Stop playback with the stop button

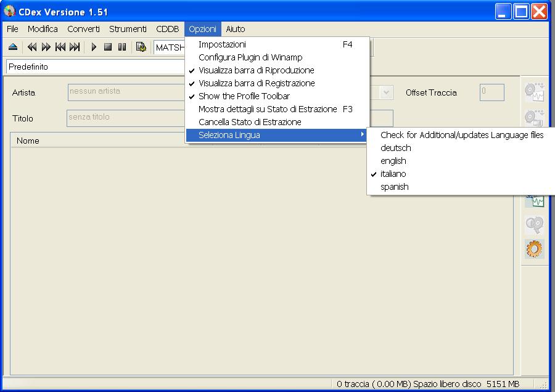(108, 47)
